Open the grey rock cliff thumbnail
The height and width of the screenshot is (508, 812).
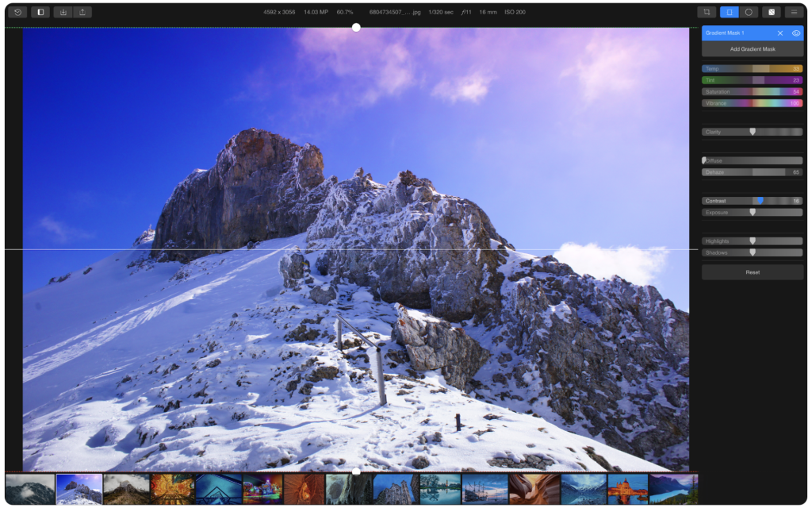[x=349, y=489]
